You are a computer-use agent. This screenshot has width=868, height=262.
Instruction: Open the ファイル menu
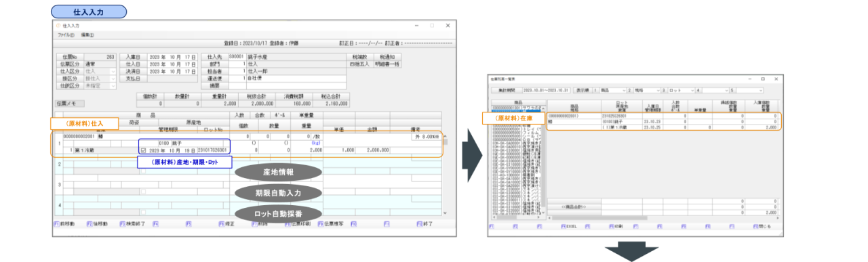click(x=66, y=35)
